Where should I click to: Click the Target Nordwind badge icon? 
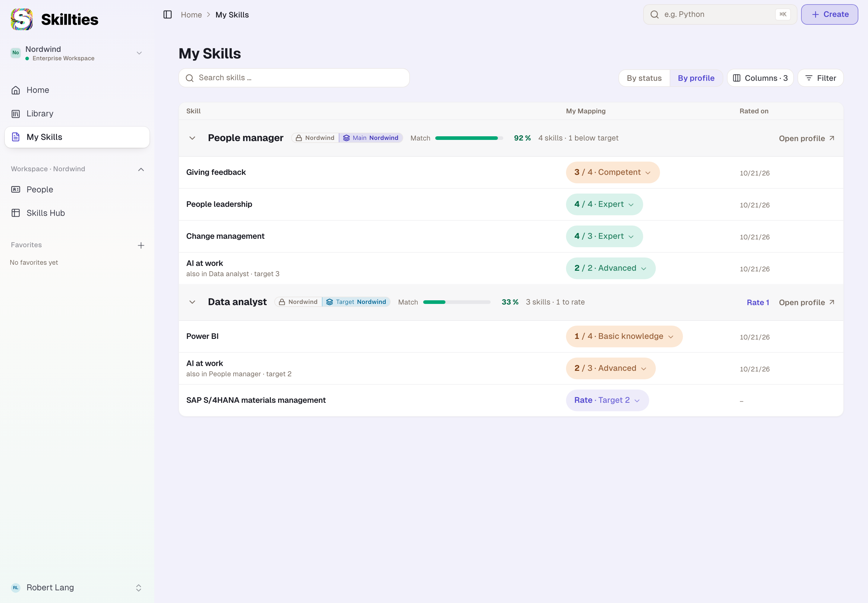coord(329,302)
